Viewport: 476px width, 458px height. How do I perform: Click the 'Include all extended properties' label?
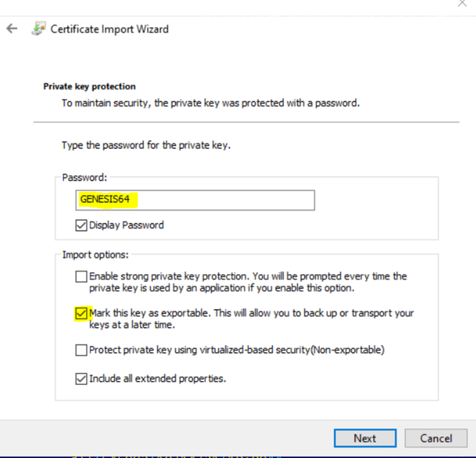coord(158,379)
